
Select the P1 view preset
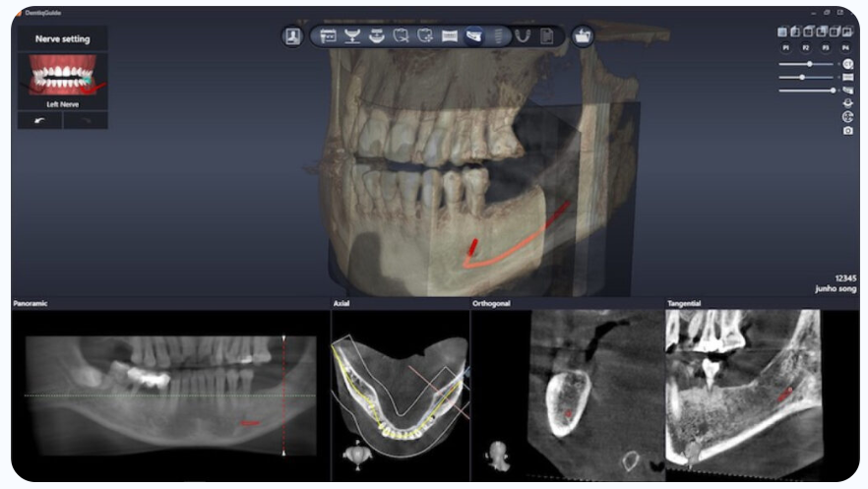pos(785,47)
